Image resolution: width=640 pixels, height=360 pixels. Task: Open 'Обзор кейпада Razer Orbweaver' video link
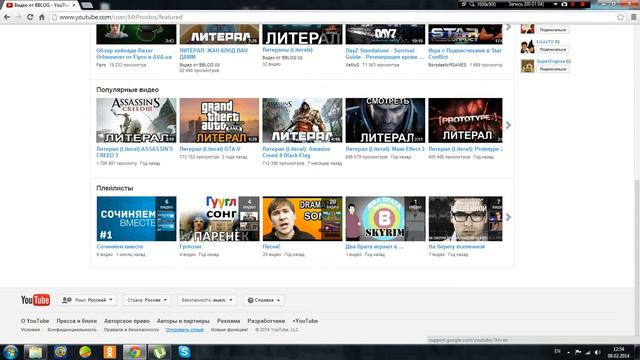tap(134, 53)
